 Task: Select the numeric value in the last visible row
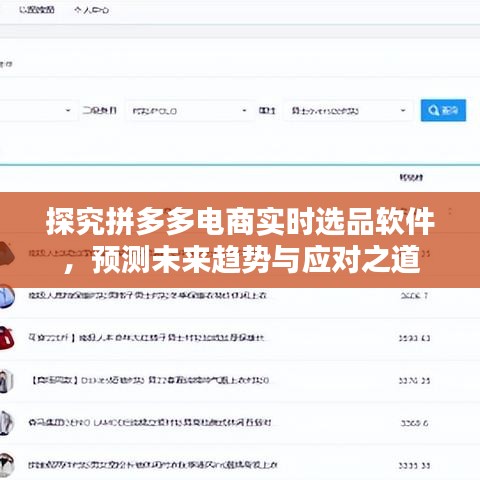point(414,465)
